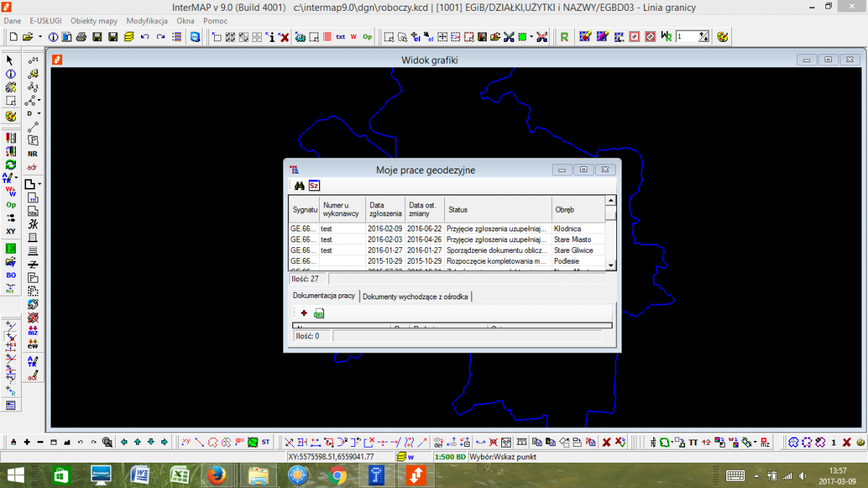This screenshot has height=488, width=868.
Task: Open Excel from the taskbar
Action: point(178,476)
